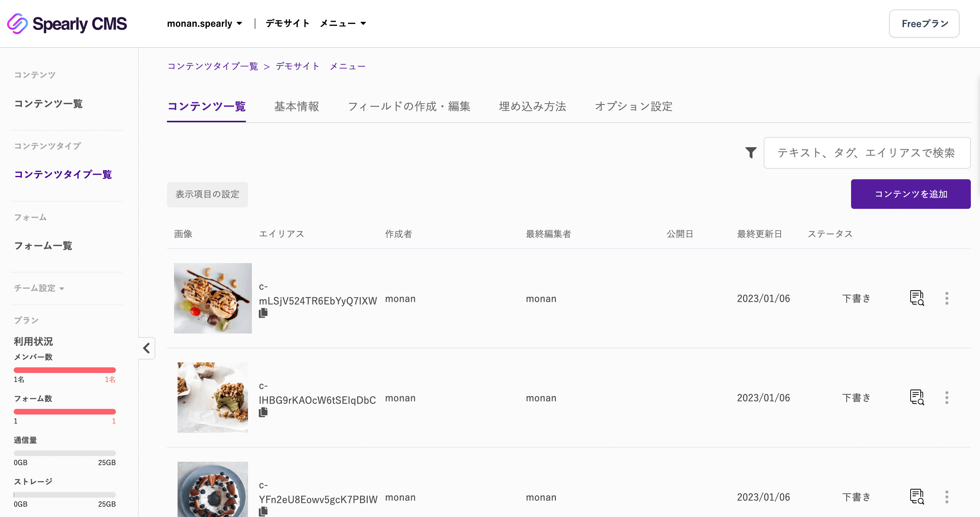Switch to コンテンツ一覧 tab
Image resolution: width=980 pixels, height=517 pixels.
pyautogui.click(x=206, y=106)
